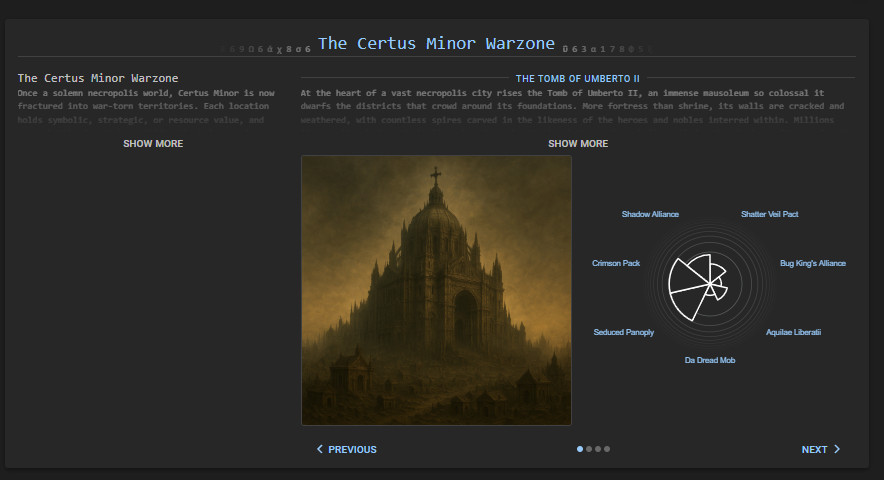
Task: Jump to the last carousel pagination dot
Action: tap(607, 449)
